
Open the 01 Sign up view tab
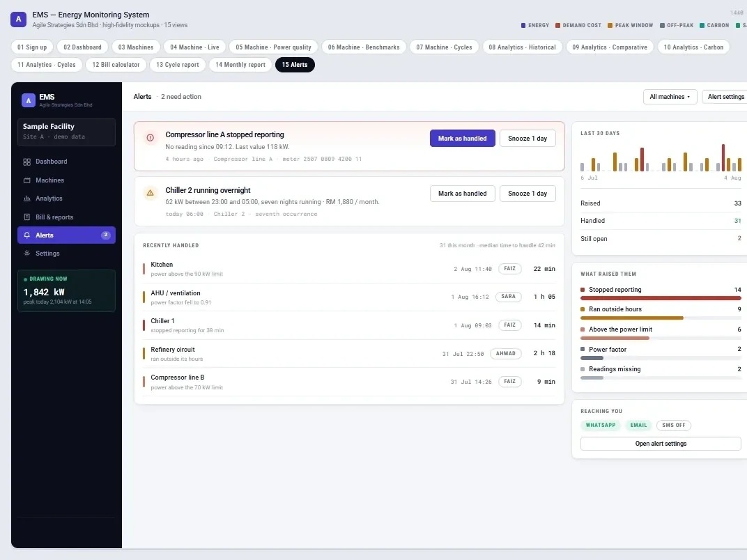pos(32,47)
